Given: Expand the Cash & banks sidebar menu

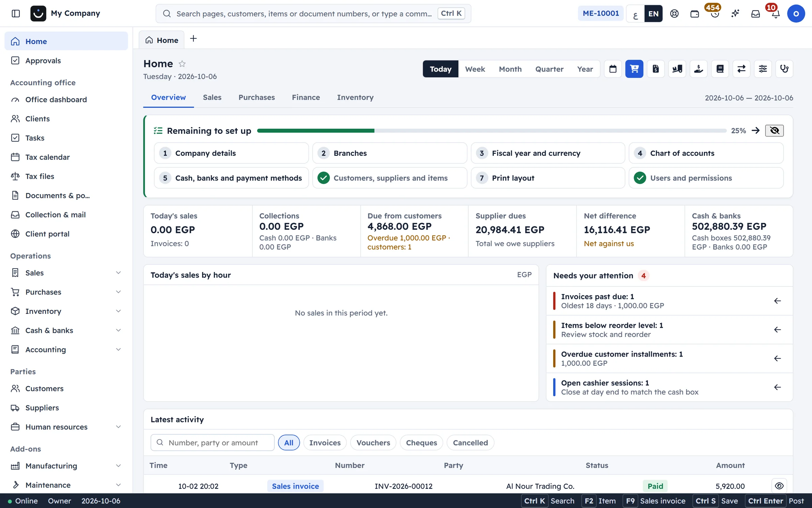Looking at the screenshot, I should (66, 330).
